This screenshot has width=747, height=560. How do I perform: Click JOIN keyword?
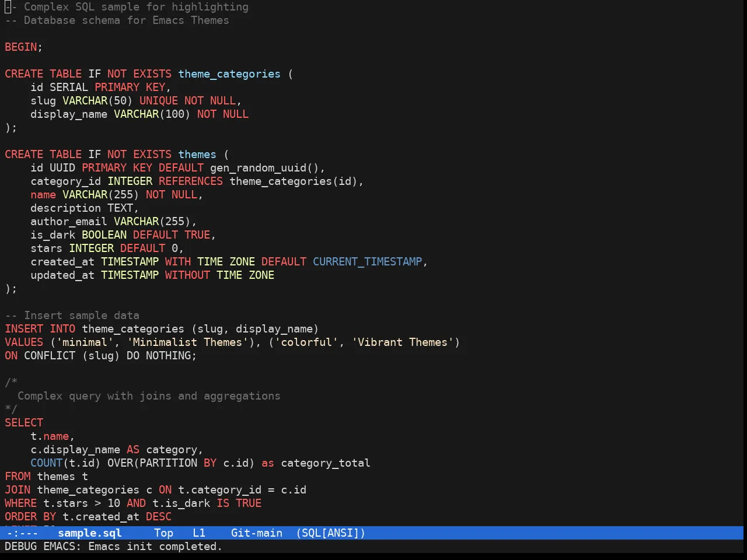click(18, 489)
